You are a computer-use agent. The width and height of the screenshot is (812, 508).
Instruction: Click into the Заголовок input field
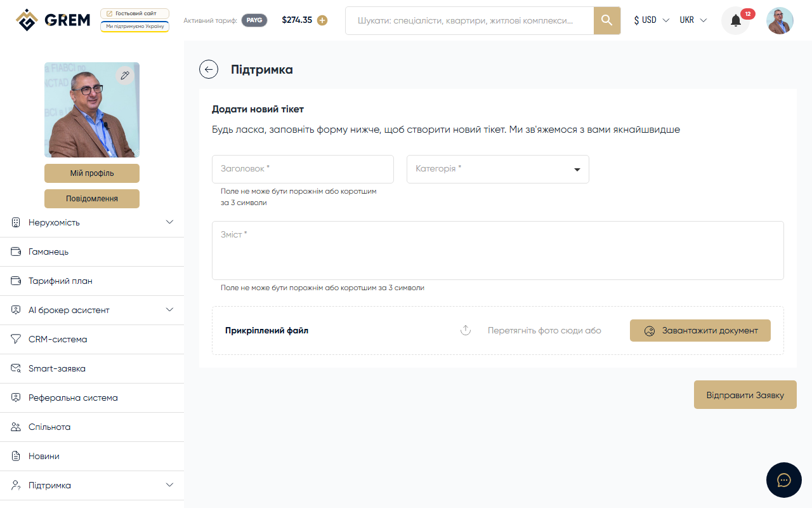click(x=303, y=169)
